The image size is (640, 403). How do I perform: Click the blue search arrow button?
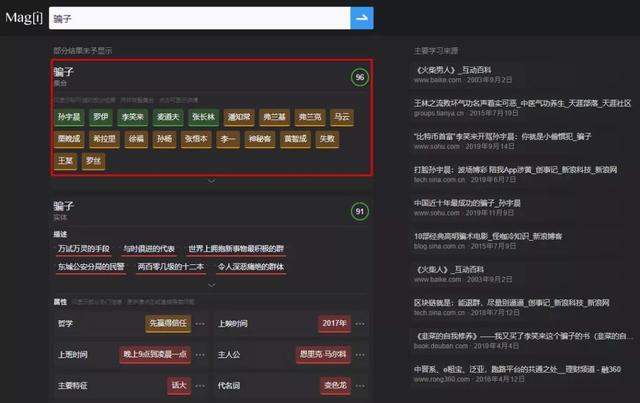(x=362, y=18)
